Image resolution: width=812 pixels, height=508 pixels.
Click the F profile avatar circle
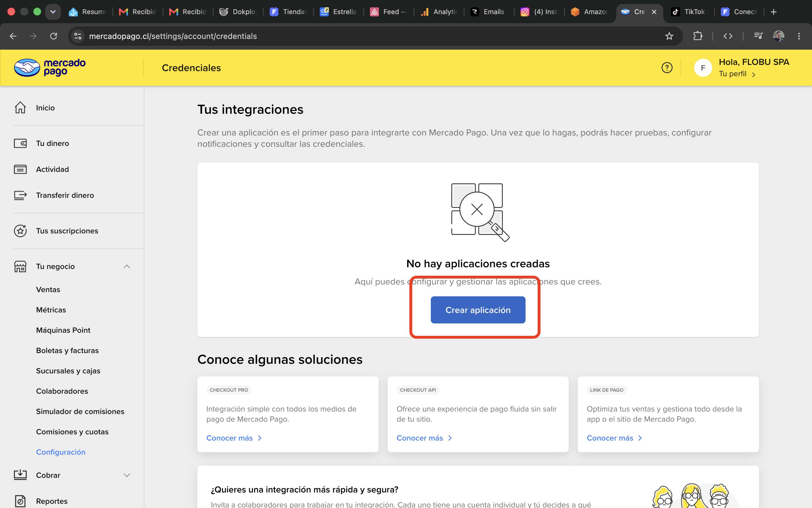[703, 67]
